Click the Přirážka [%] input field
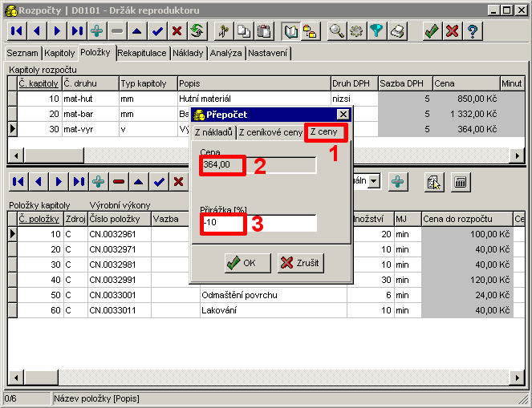The width and height of the screenshot is (532, 408). coord(258,223)
